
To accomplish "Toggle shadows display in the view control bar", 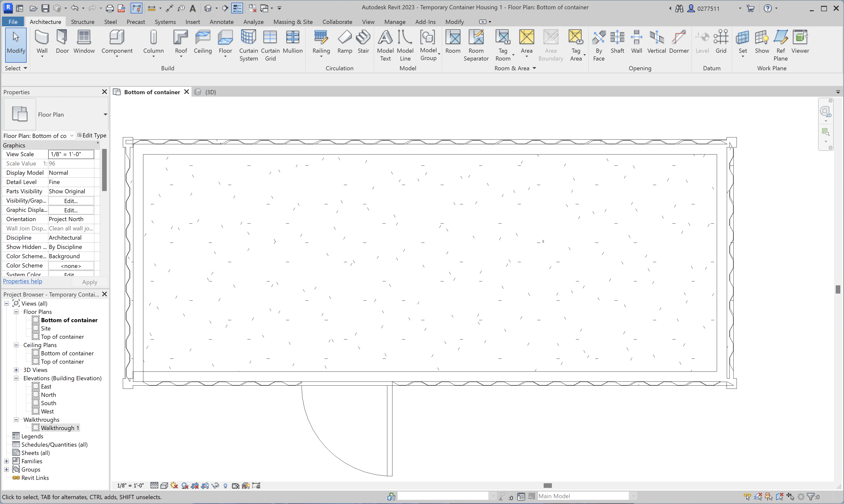I will point(185,485).
